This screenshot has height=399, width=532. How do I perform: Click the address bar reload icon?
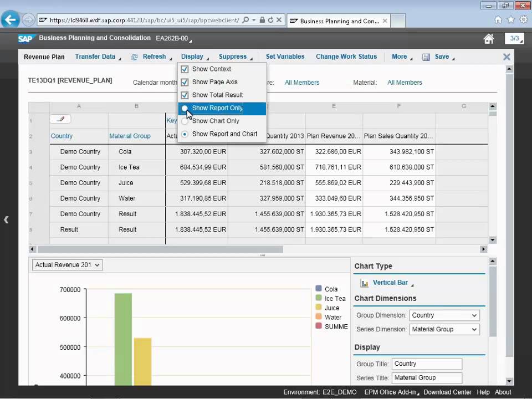[x=270, y=20]
